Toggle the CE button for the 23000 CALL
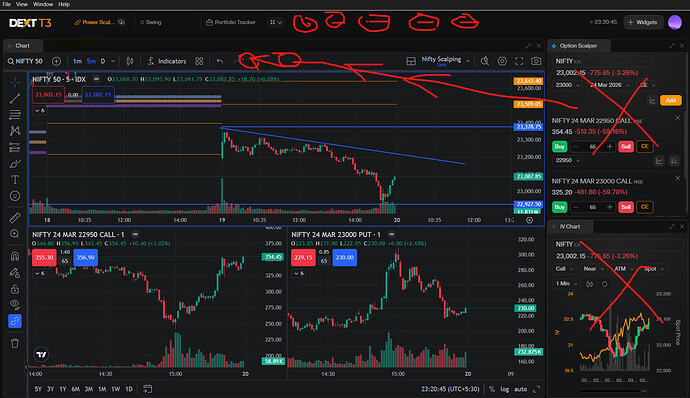The image size is (690, 398). pos(645,207)
